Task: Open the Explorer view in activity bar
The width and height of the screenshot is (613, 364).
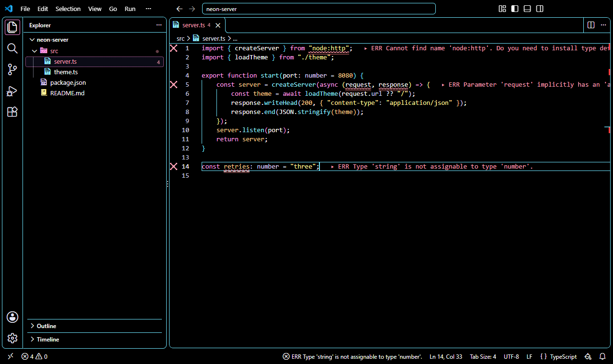Action: [x=12, y=27]
